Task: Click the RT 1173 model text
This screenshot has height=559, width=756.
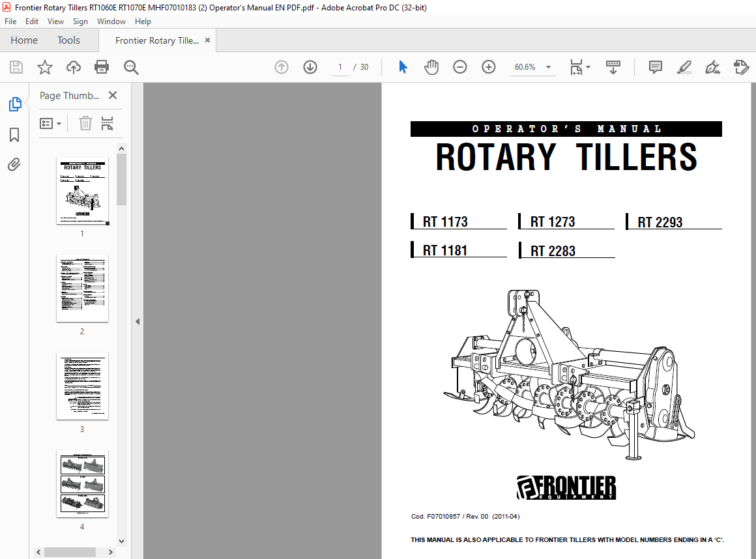Action: pyautogui.click(x=445, y=222)
